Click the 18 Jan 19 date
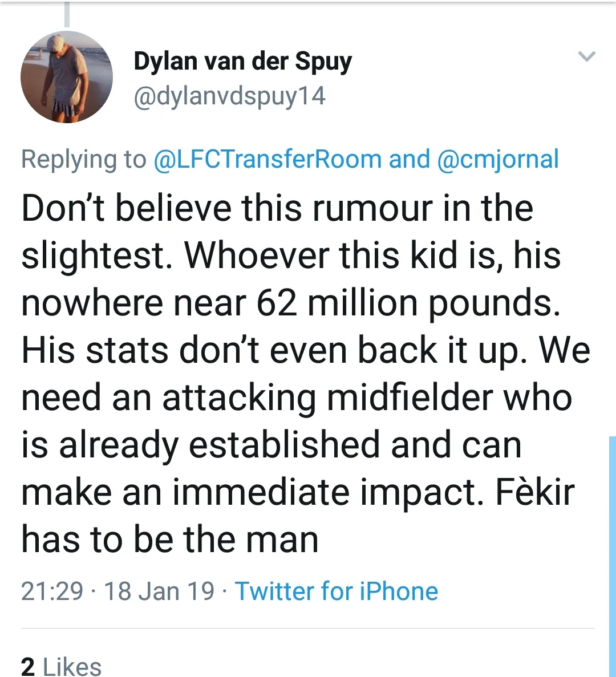 point(159,591)
